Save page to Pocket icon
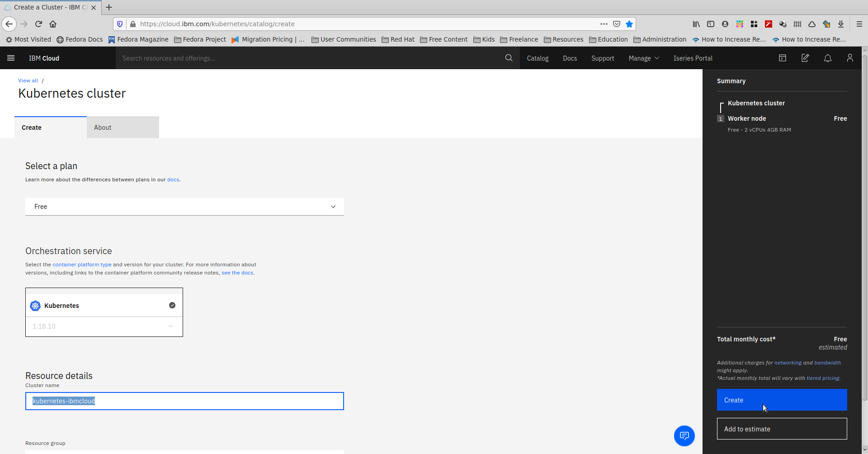Viewport: 868px width, 454px height. pyautogui.click(x=617, y=24)
